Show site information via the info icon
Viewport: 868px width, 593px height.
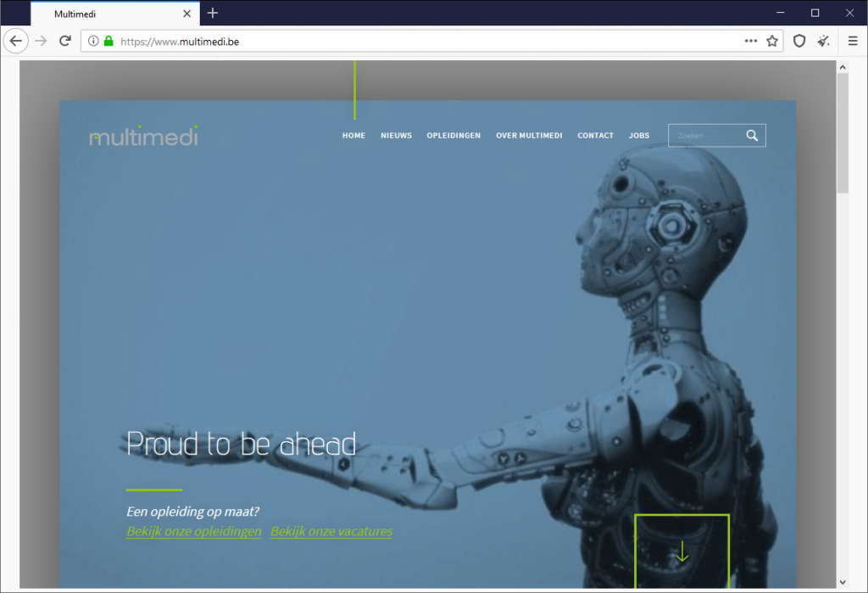click(x=93, y=41)
